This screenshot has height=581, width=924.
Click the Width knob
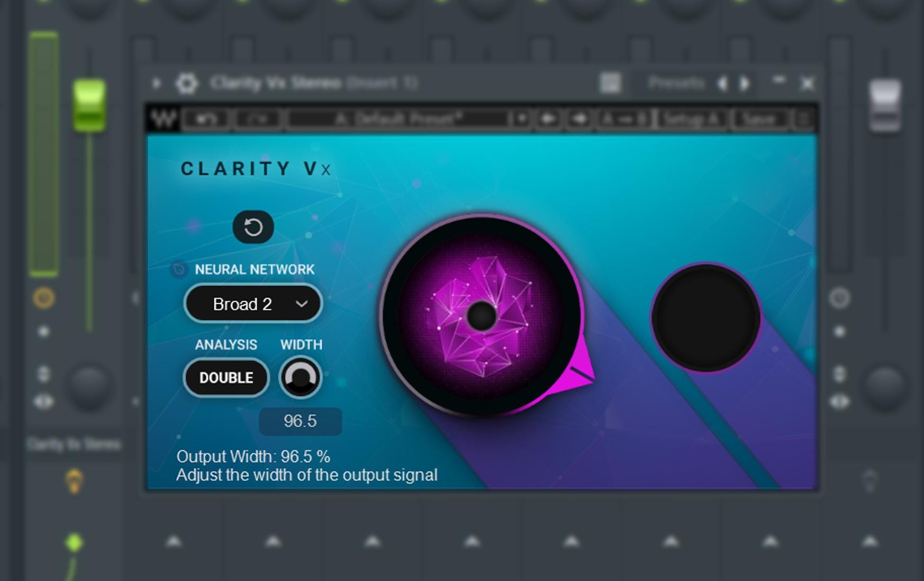[x=301, y=378]
